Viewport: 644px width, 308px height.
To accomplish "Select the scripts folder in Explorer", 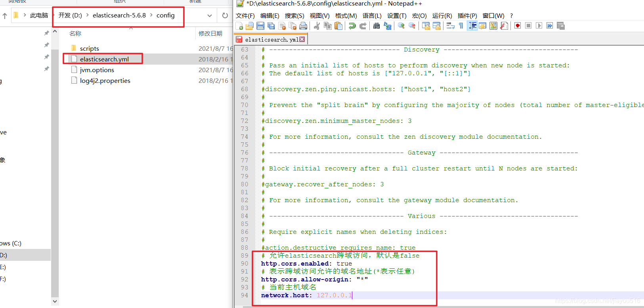I will coord(90,48).
